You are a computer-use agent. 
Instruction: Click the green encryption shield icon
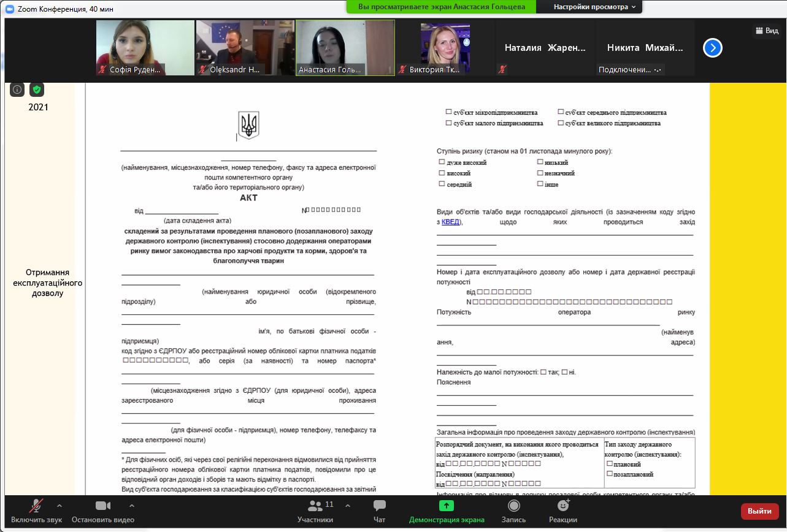point(37,89)
